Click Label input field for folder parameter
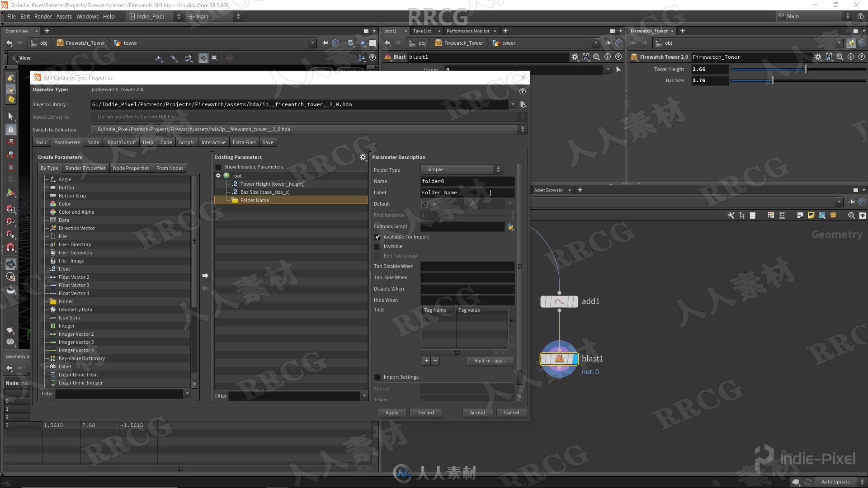The width and height of the screenshot is (868, 488). 466,192
